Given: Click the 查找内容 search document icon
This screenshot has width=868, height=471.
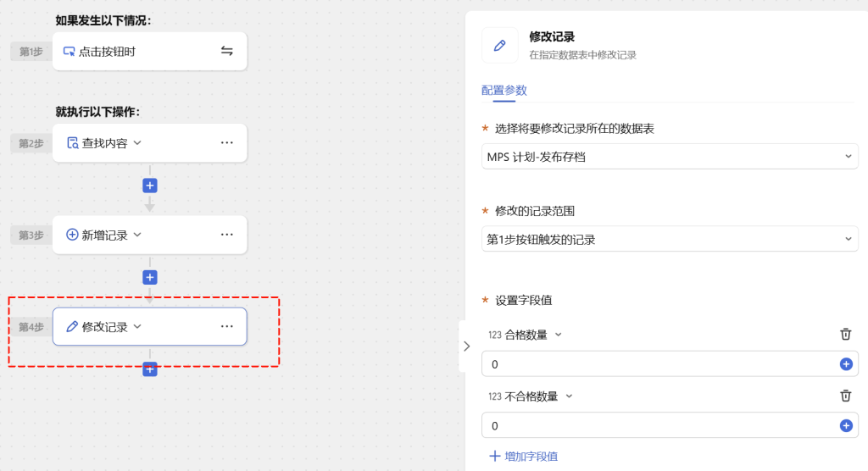Looking at the screenshot, I should [x=72, y=143].
